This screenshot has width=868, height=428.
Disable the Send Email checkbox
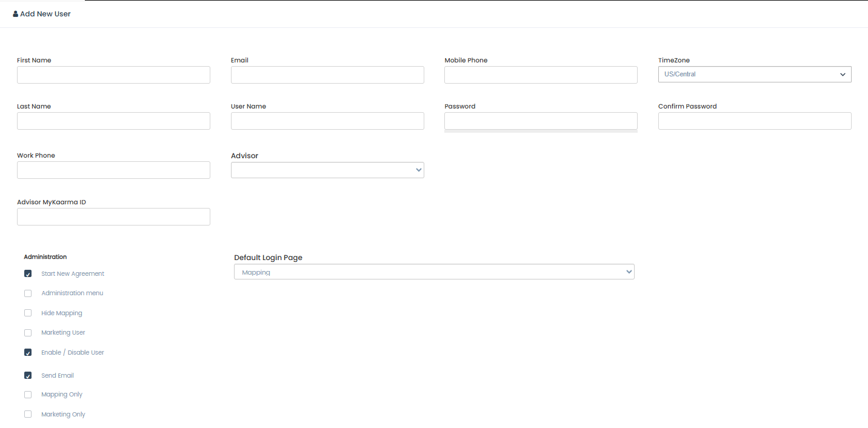click(28, 376)
